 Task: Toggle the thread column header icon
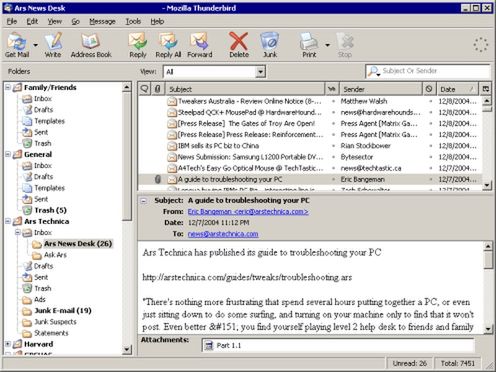tap(145, 89)
